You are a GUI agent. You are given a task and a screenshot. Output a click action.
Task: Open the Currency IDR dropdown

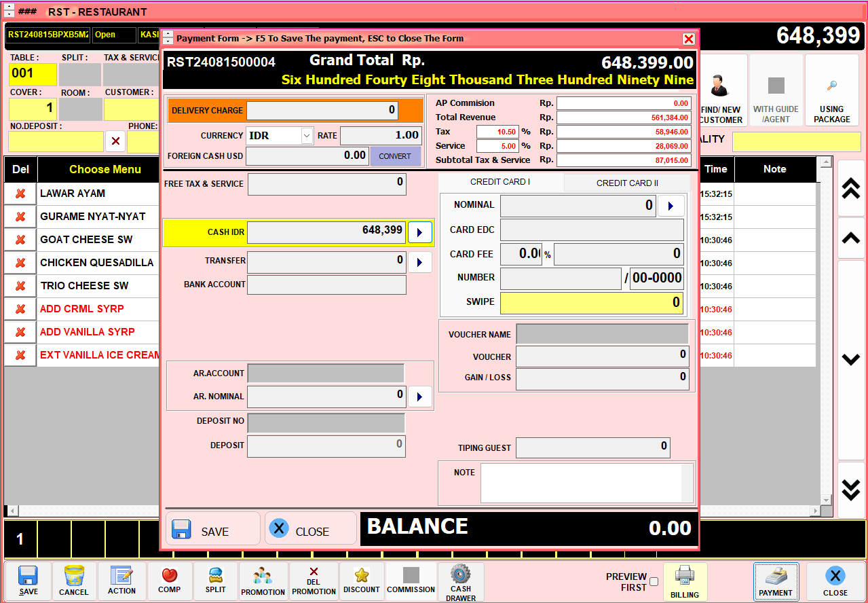307,136
